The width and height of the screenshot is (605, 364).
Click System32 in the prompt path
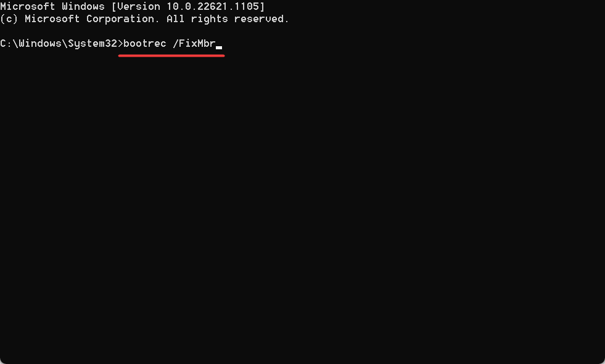[93, 44]
